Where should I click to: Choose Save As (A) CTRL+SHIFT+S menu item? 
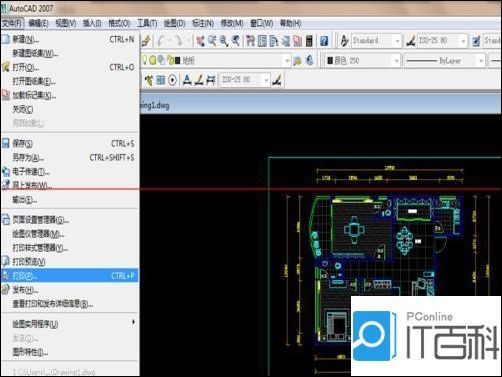coord(70,158)
